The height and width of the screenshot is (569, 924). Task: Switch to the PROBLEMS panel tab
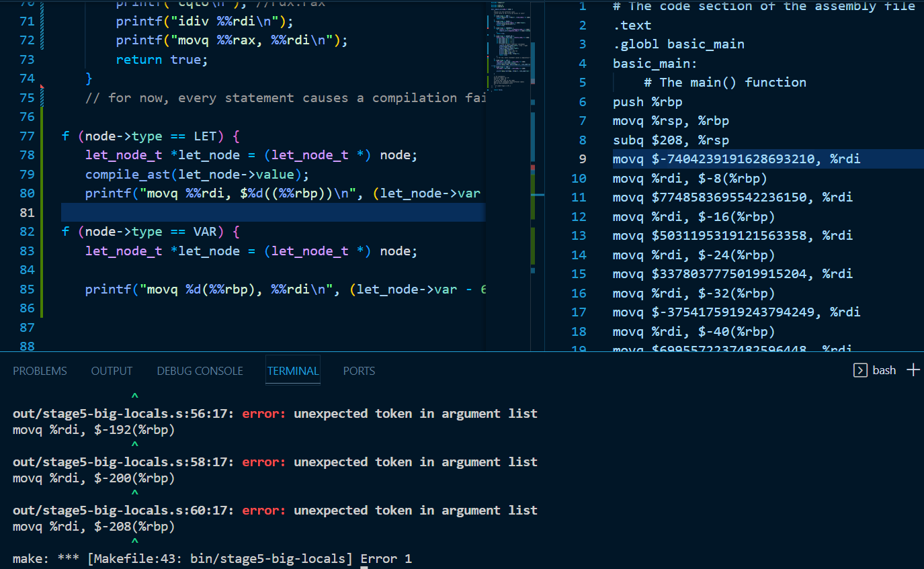point(40,371)
